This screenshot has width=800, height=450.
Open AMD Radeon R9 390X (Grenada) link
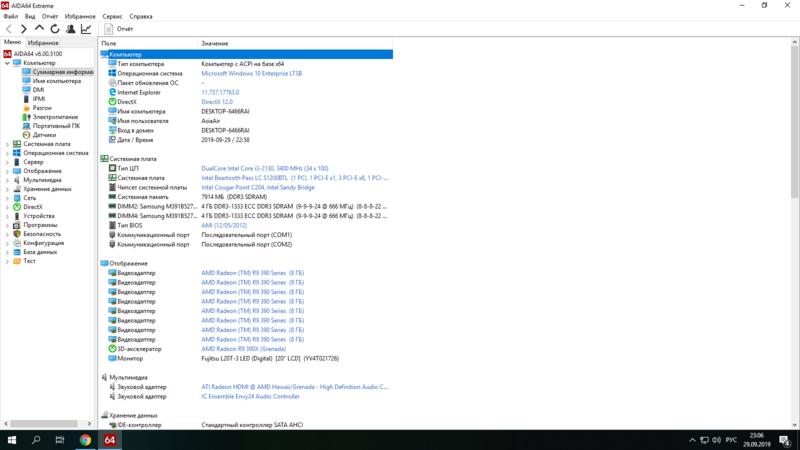(x=243, y=349)
